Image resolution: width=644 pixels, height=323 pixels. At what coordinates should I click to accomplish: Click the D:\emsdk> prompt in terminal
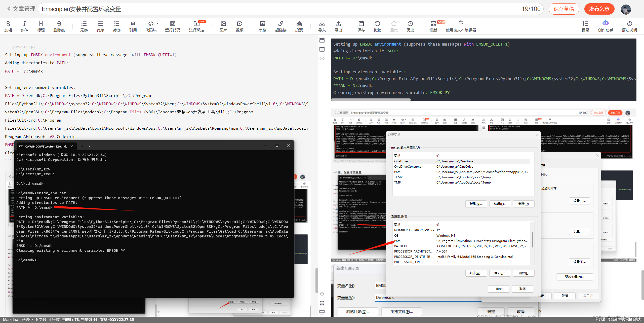(26, 260)
